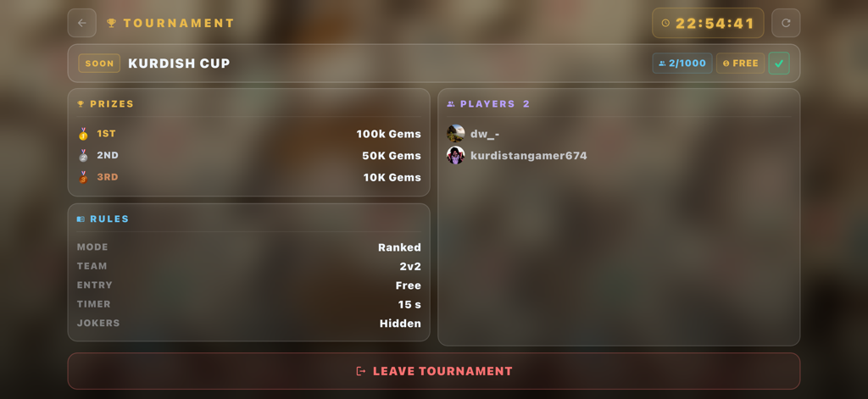Click the SOON status badge
This screenshot has width=868, height=399.
click(x=99, y=63)
